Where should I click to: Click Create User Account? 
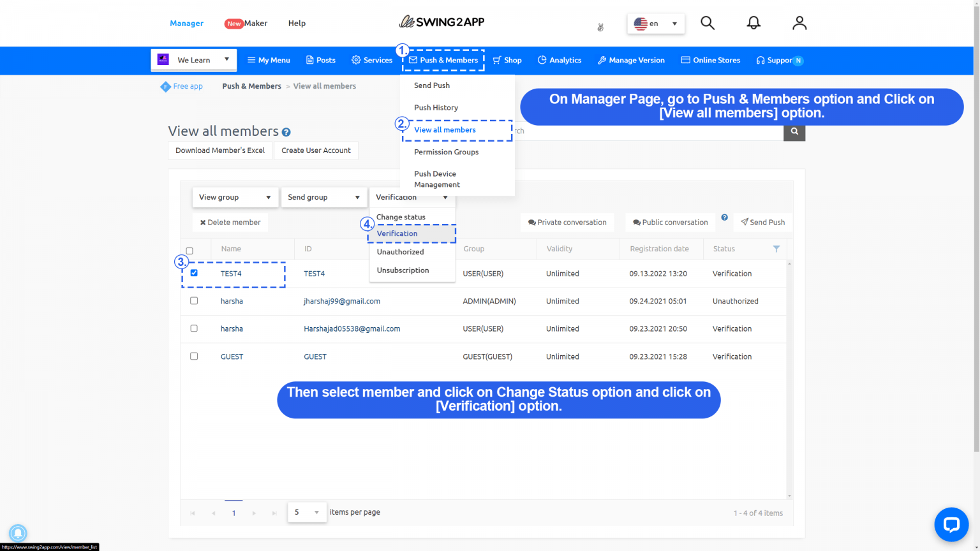316,151
